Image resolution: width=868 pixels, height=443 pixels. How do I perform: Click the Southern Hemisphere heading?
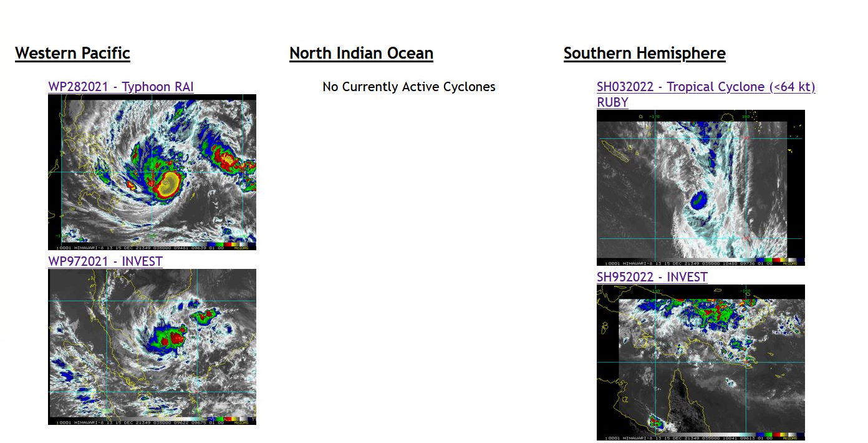pos(644,54)
